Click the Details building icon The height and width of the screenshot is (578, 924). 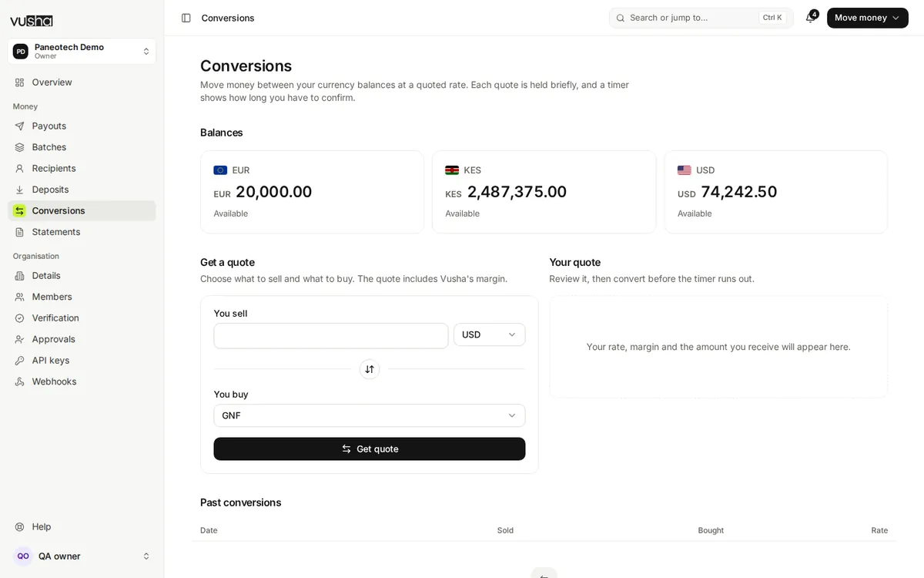point(19,276)
